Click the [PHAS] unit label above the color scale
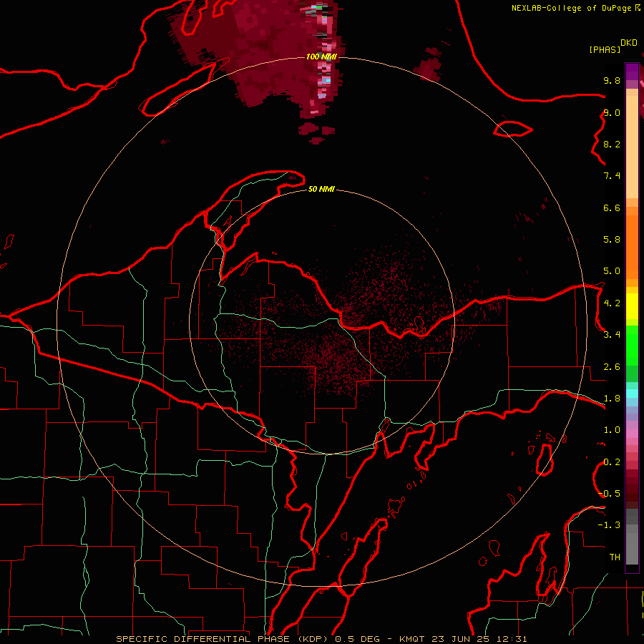644x644 pixels. [605, 49]
